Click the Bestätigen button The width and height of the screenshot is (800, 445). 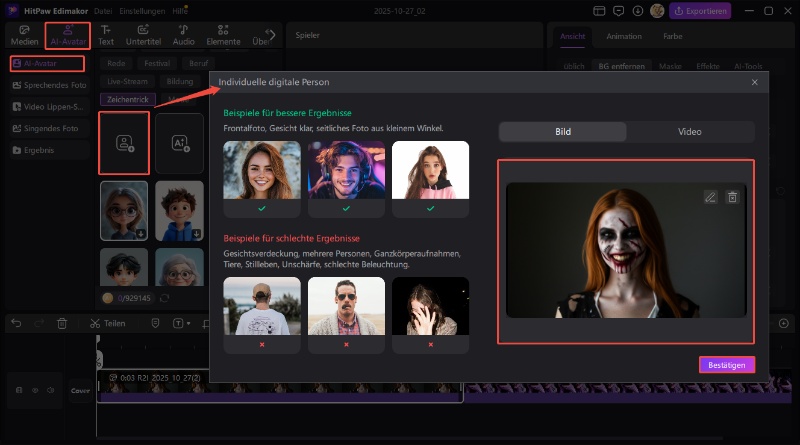[x=726, y=365]
